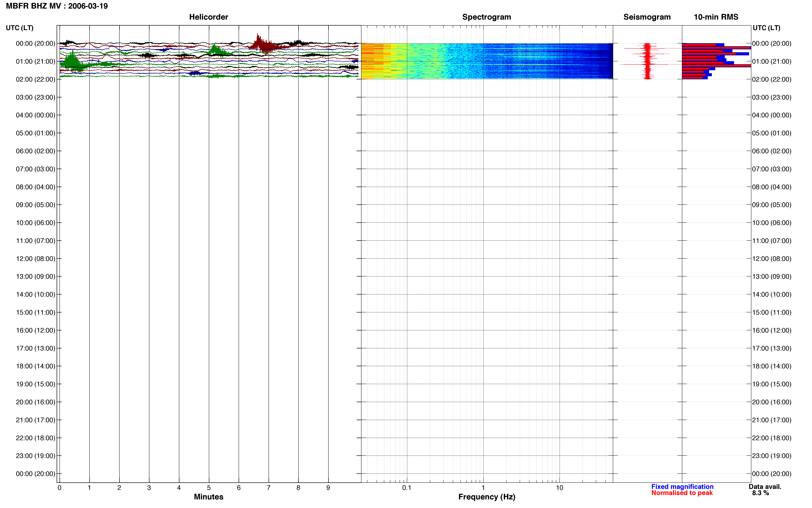Click the right '13:00 (09:00)' time label

[772, 277]
